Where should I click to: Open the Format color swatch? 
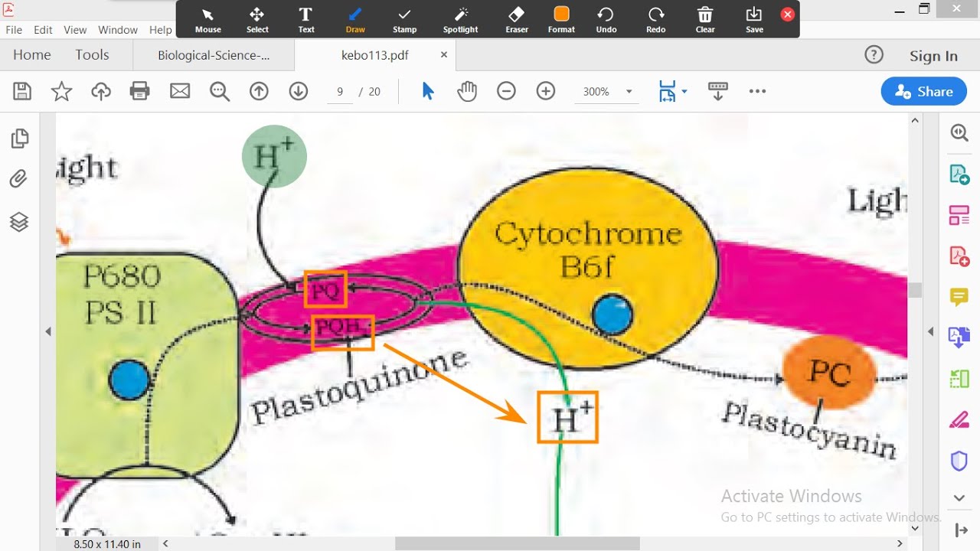[561, 20]
